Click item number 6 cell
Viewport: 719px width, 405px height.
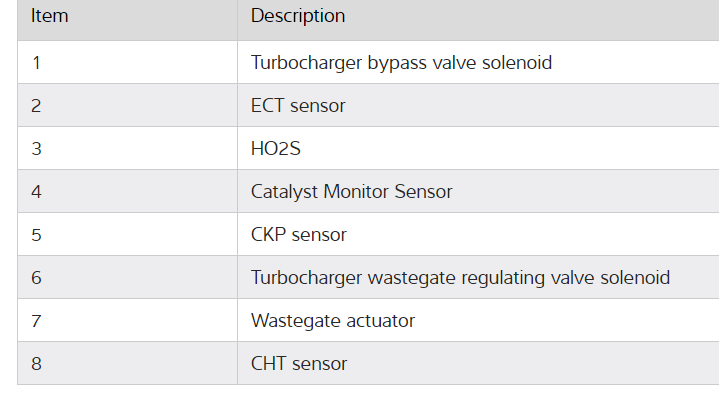point(37,278)
